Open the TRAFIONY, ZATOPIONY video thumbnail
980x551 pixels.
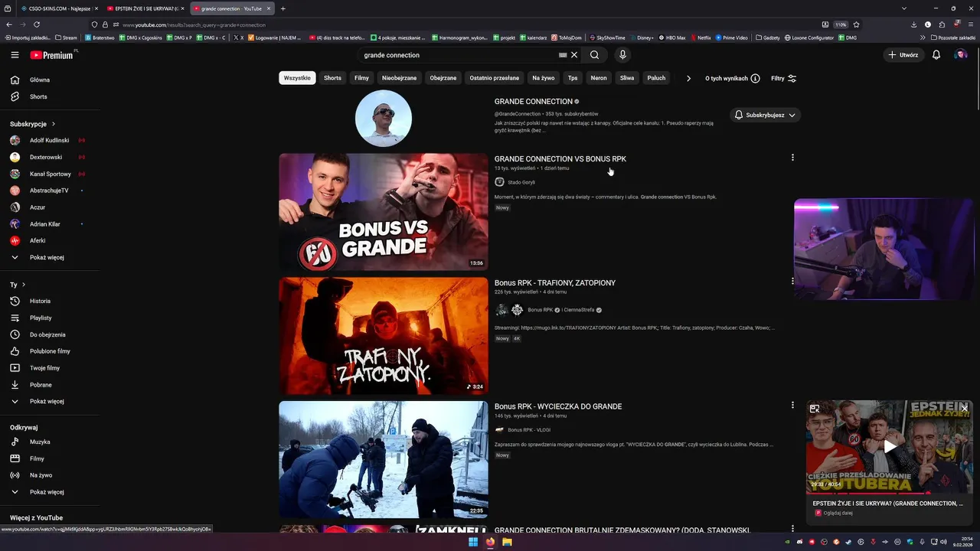(384, 336)
